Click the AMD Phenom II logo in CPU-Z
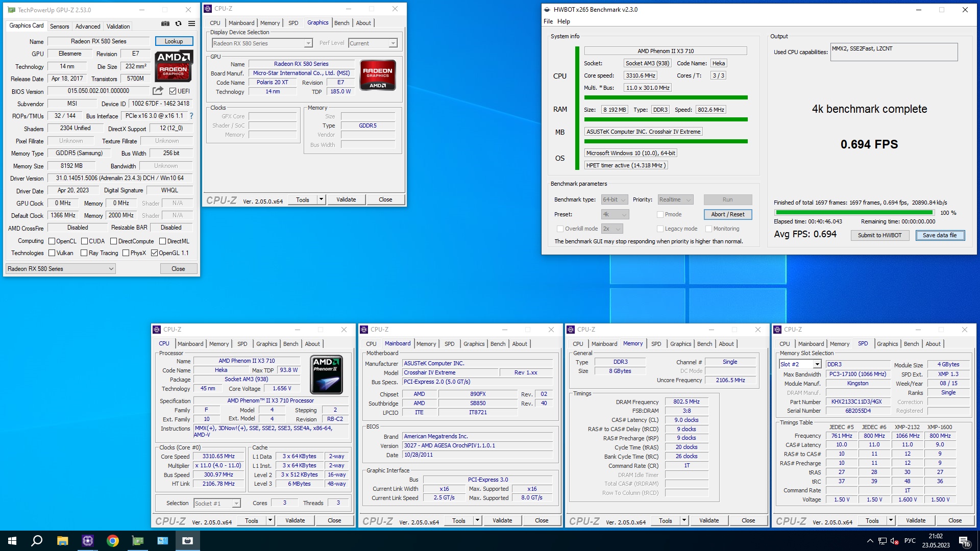This screenshot has width=980, height=551. (x=326, y=375)
